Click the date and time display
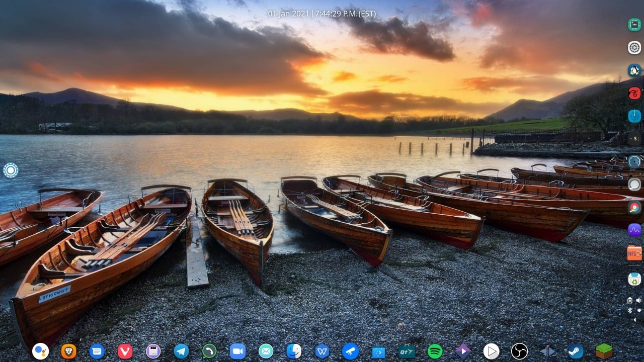 (x=321, y=14)
